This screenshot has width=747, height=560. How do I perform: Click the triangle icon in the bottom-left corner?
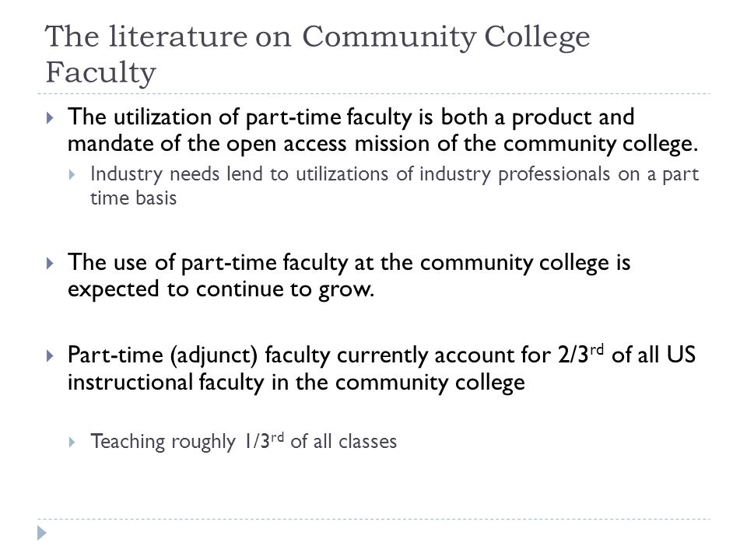pos(42,533)
